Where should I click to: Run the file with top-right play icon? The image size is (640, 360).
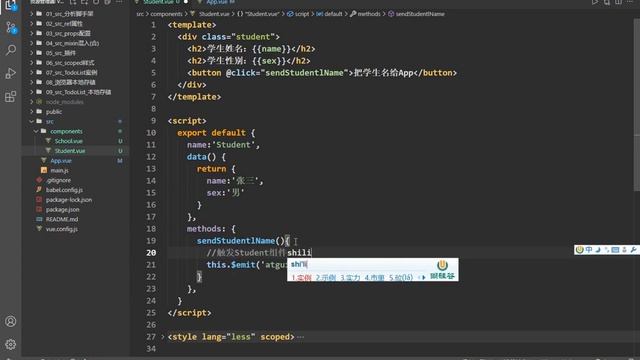(x=595, y=2)
